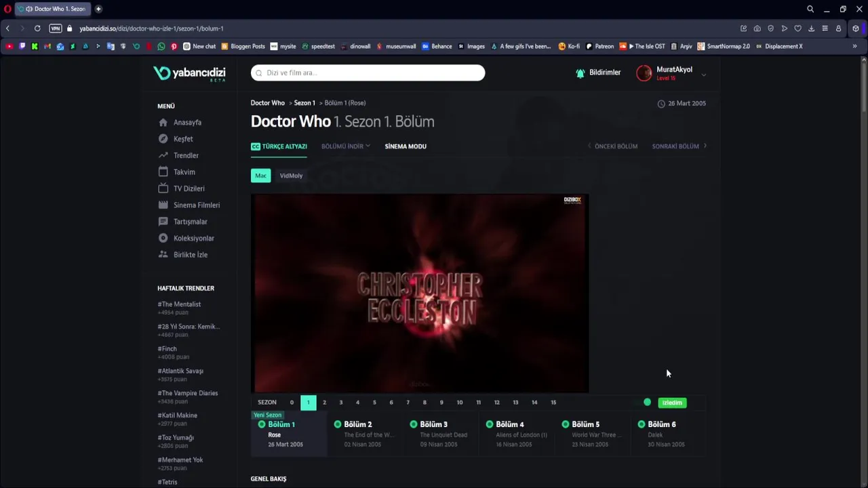Open YouTube bookmark icon in bookmarks bar
This screenshot has height=488, width=868.
point(9,46)
